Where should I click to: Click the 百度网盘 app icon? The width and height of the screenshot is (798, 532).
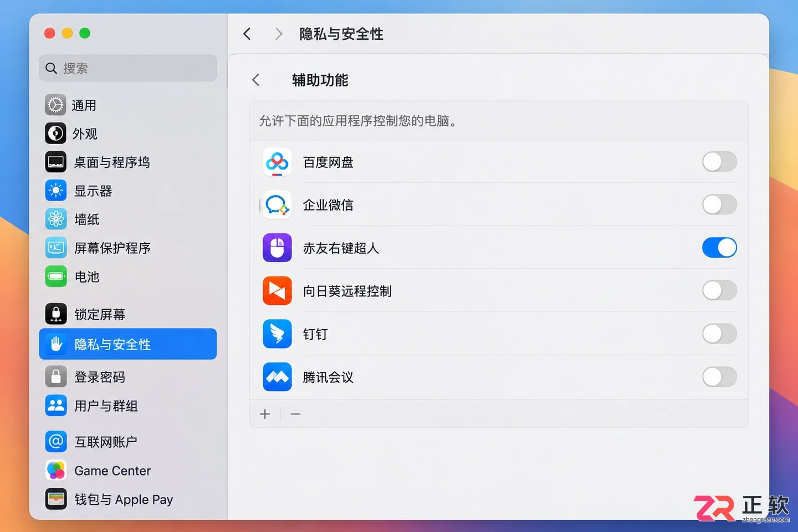[x=277, y=162]
